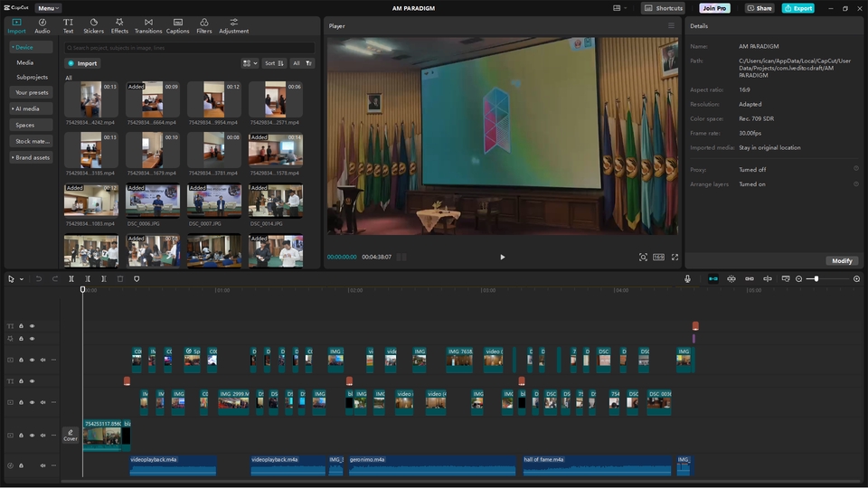The image size is (868, 488).
Task: Click the filter funnel icon beside All
Action: coord(309,63)
